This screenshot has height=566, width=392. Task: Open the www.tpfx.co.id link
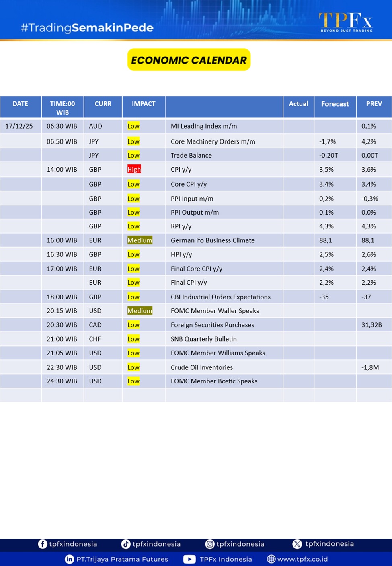tap(302, 559)
